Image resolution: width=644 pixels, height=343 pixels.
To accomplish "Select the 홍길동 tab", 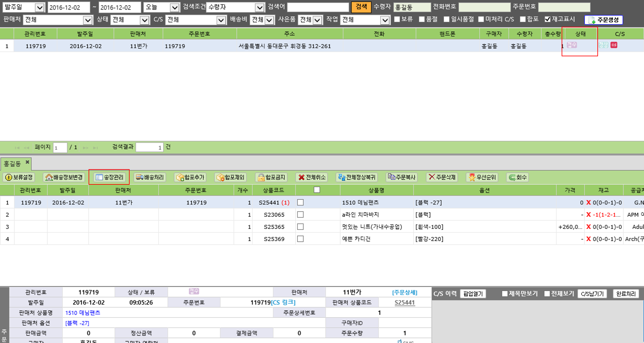I will [x=12, y=164].
